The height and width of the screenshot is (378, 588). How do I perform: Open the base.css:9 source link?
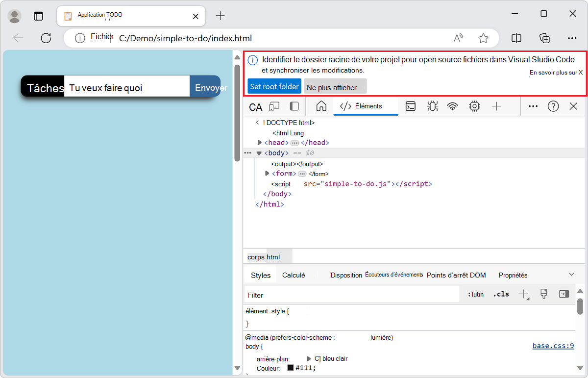(553, 346)
